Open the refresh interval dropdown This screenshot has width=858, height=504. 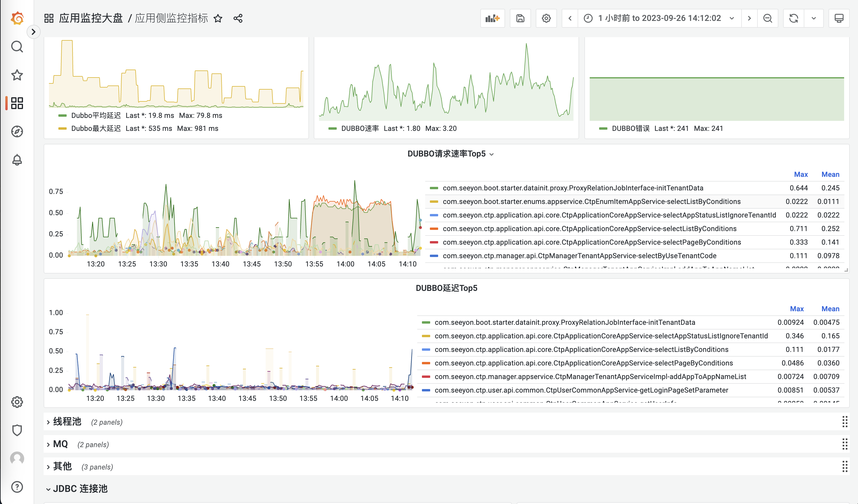pyautogui.click(x=814, y=18)
